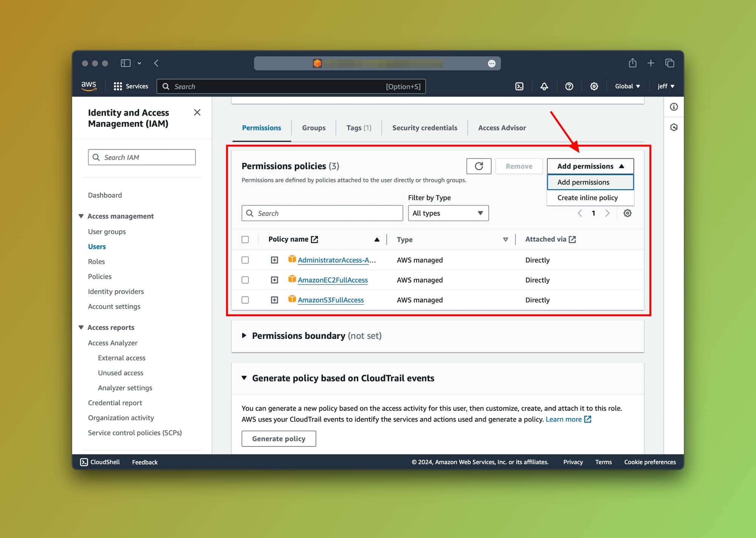Click the refresh icon in Permissions policies
The width and height of the screenshot is (756, 538).
point(479,166)
